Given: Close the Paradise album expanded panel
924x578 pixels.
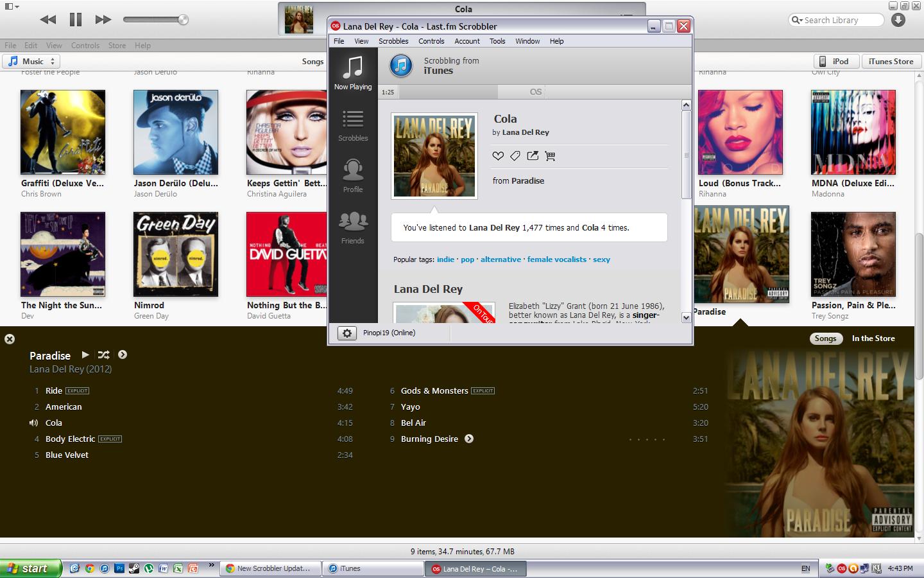Looking at the screenshot, I should coord(10,338).
